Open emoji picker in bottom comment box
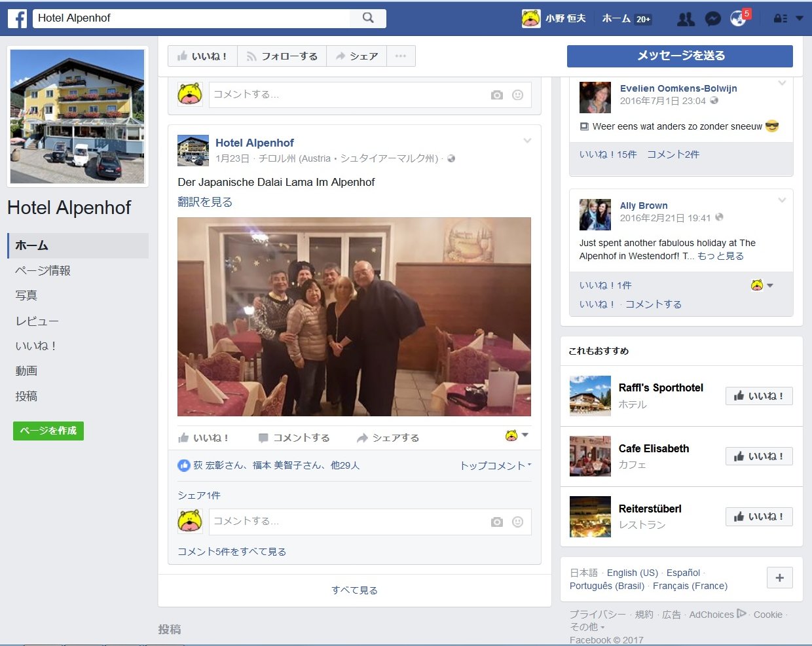812x646 pixels. click(517, 522)
